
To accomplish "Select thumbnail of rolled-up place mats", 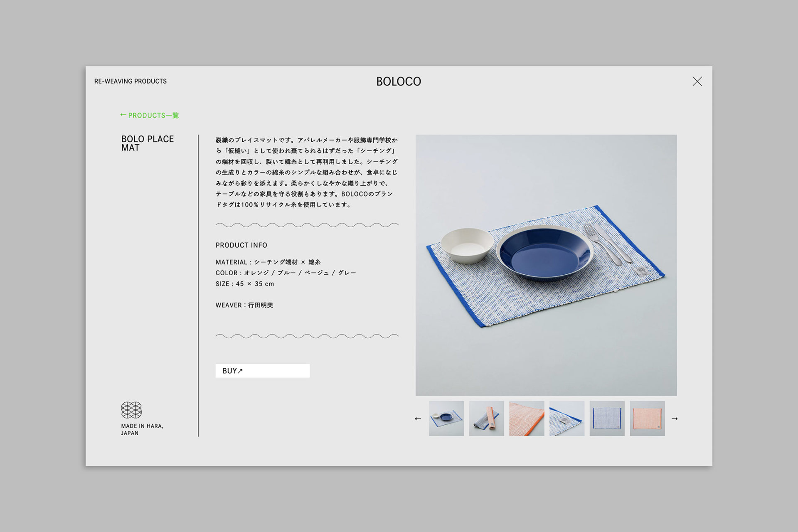I will point(486,419).
